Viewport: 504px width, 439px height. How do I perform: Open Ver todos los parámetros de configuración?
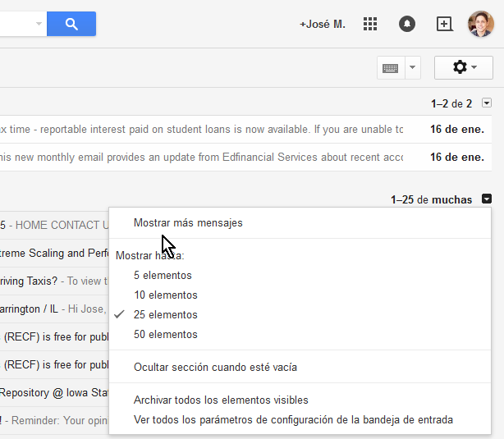coord(293,420)
